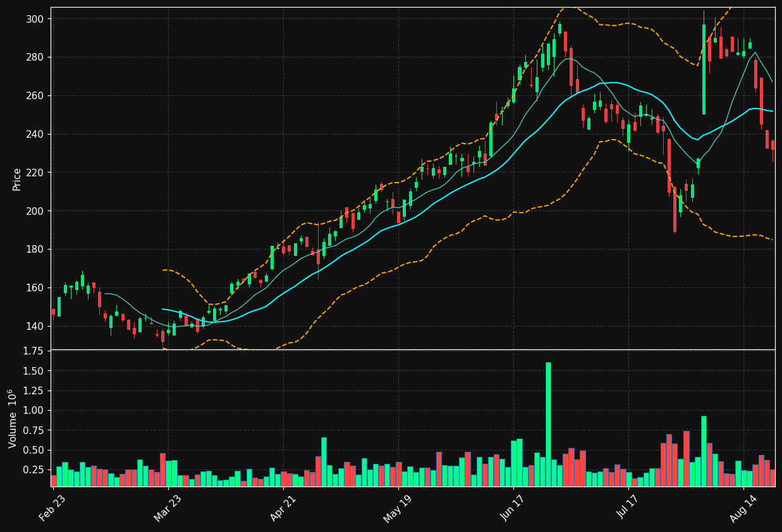Viewport: 782px width, 532px height.
Task: Click the 0.50 volume tick label
Action: pos(34,450)
